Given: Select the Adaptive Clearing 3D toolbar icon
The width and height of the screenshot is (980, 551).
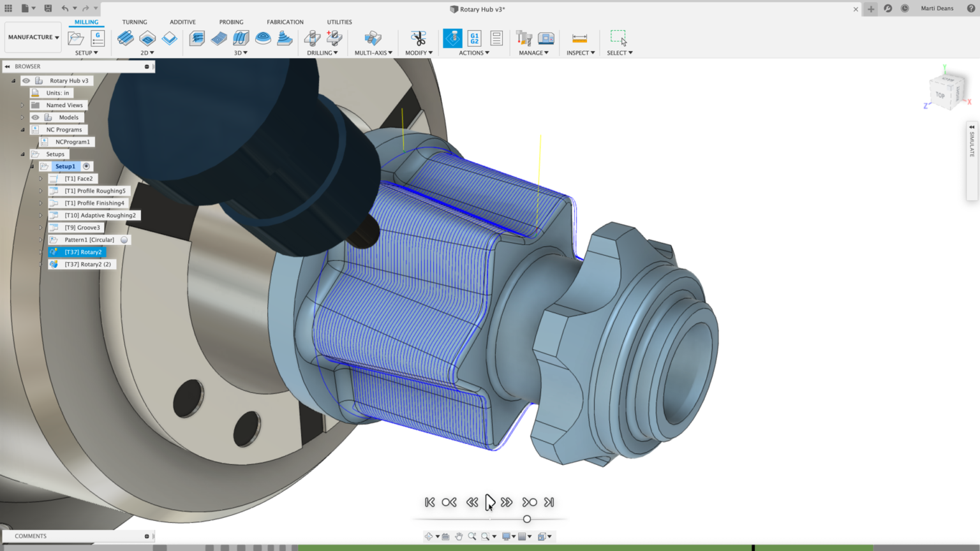Looking at the screenshot, I should point(196,39).
